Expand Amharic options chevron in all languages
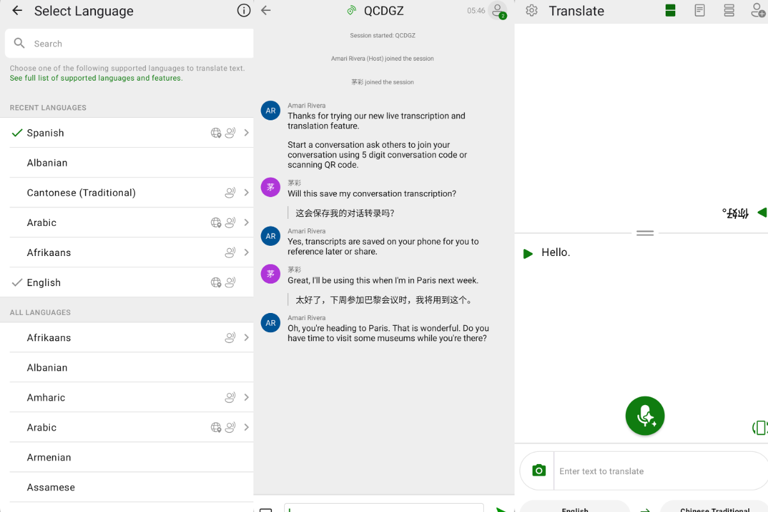 click(246, 398)
